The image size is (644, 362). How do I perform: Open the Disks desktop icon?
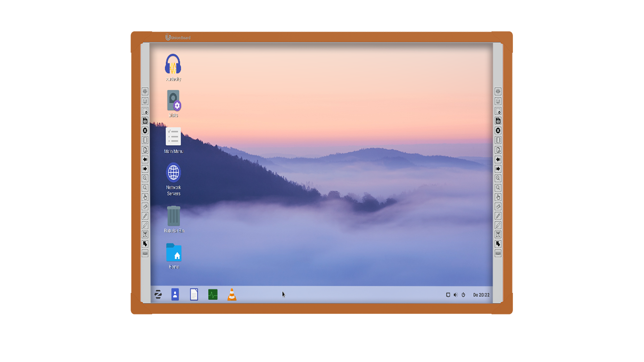(173, 100)
